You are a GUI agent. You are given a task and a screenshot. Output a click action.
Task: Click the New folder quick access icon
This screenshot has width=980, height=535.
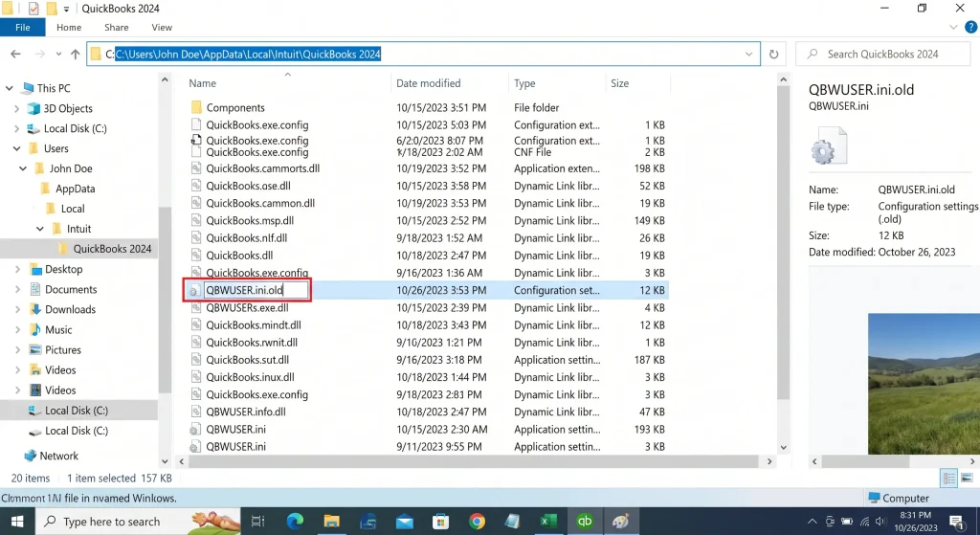[x=52, y=9]
